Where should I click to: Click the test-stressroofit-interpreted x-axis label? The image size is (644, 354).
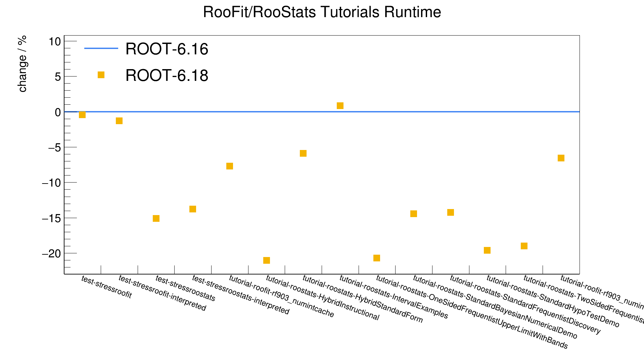(162, 293)
